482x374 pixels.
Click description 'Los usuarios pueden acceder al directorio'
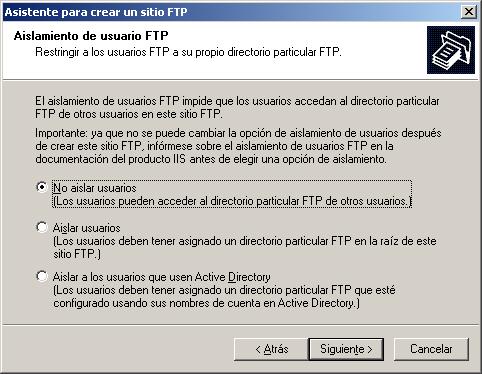tap(232, 201)
